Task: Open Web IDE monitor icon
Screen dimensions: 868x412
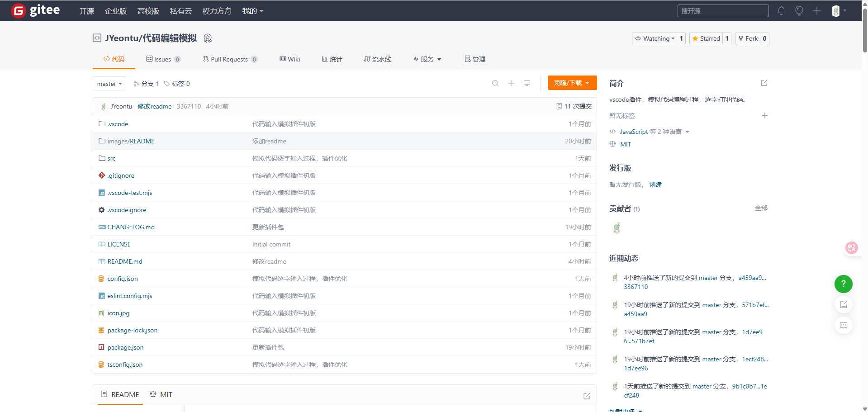Action: (527, 83)
